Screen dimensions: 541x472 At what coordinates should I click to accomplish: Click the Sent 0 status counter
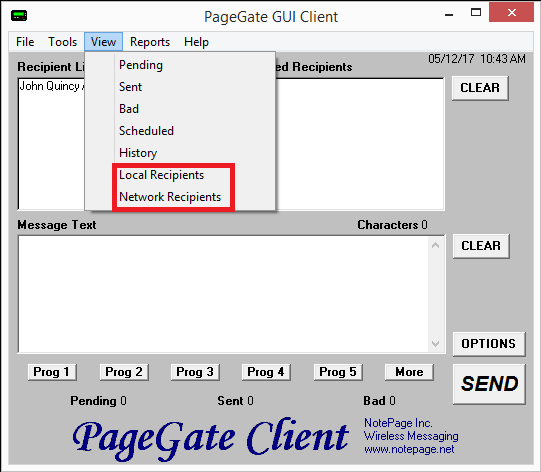tap(235, 401)
